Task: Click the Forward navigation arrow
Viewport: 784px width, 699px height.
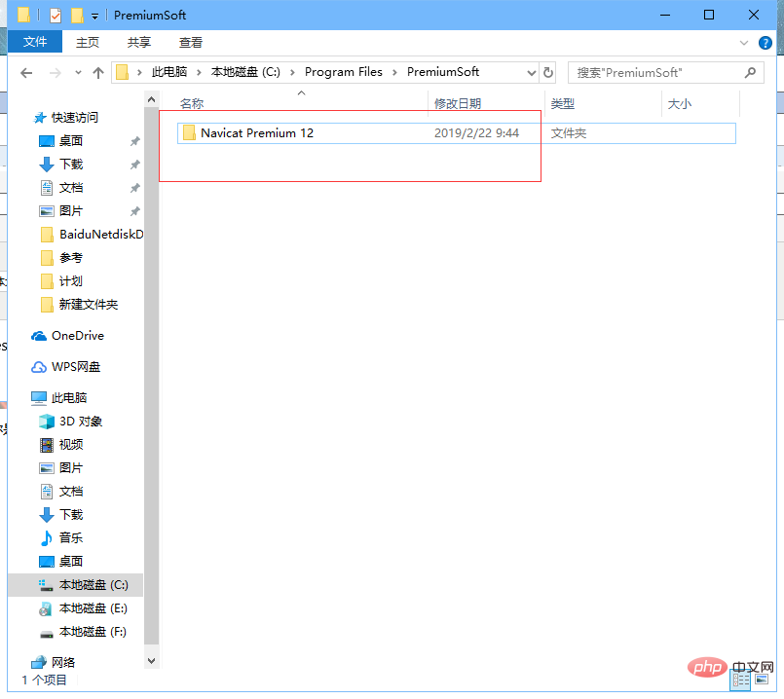Action: click(55, 73)
